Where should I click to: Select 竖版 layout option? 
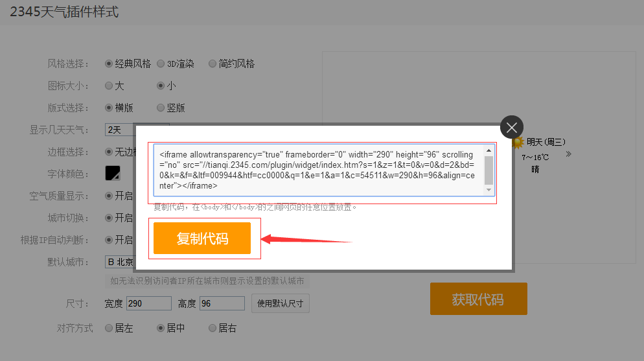tap(161, 108)
